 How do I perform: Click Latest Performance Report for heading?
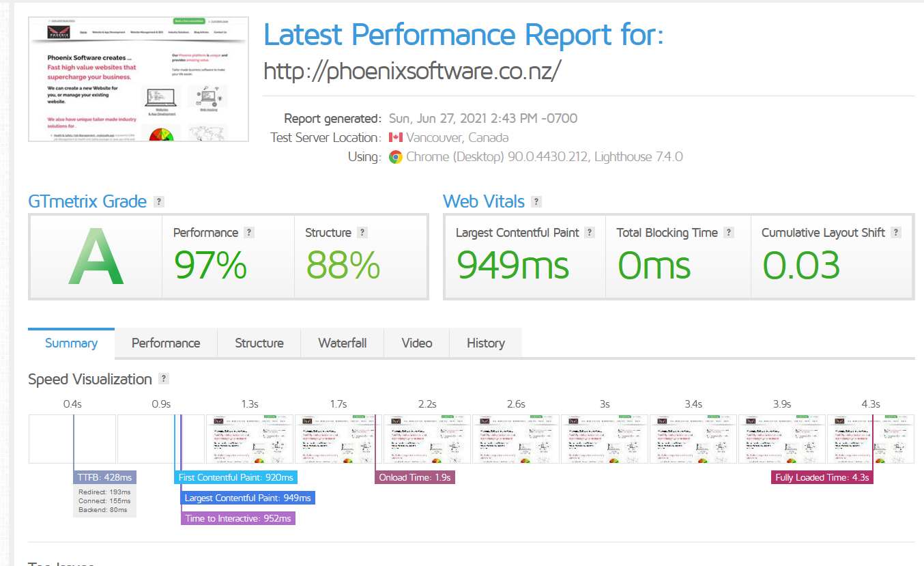(463, 34)
